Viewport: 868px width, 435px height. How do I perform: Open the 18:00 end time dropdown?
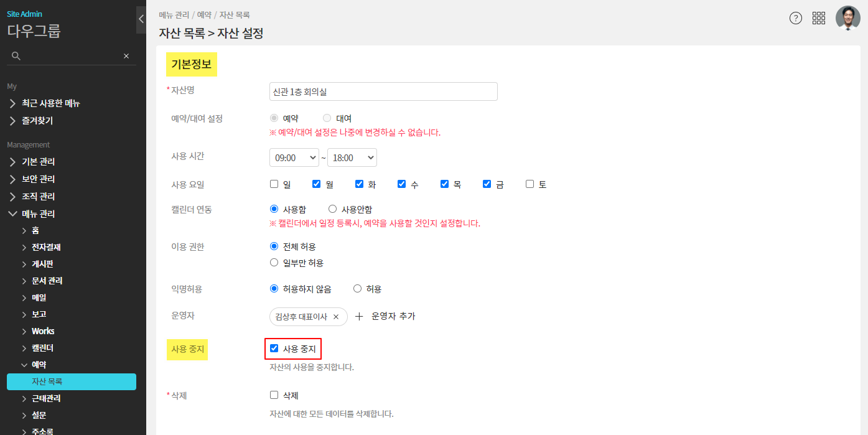click(x=352, y=157)
